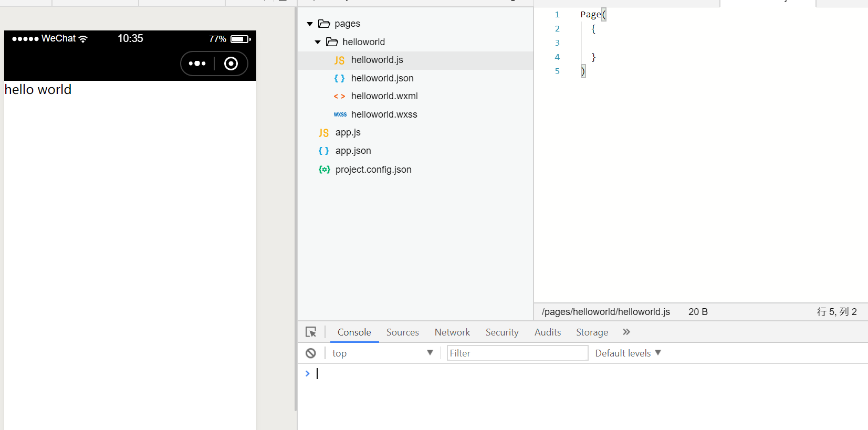This screenshot has height=430, width=868.
Task: Click the helloworld folder icon
Action: click(332, 42)
